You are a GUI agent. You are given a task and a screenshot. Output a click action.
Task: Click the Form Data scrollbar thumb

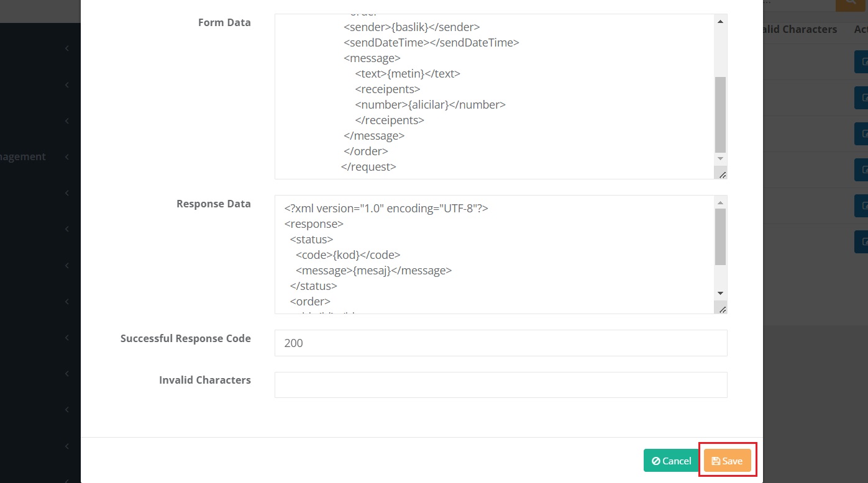coord(720,115)
